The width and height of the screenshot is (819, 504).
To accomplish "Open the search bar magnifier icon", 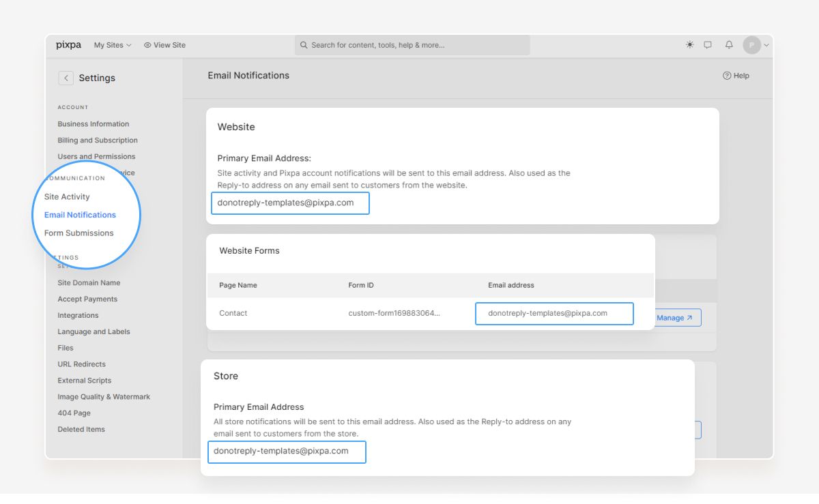I will click(x=303, y=44).
